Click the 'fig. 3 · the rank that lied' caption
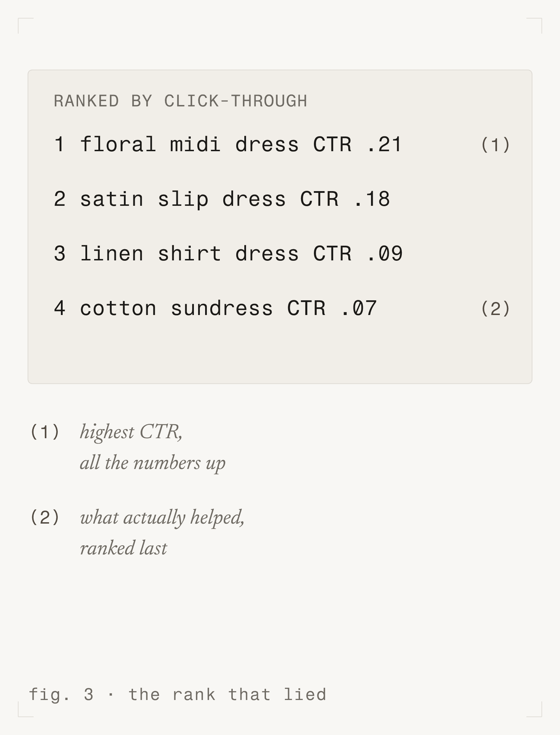 click(177, 695)
